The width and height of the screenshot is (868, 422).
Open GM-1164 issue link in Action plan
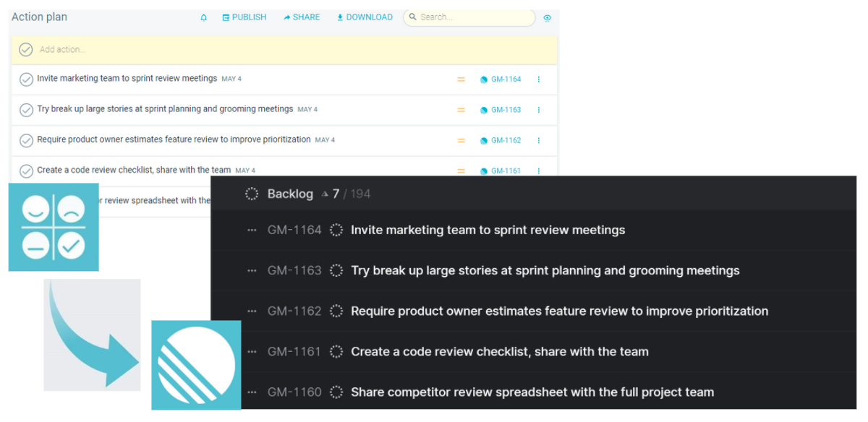[501, 79]
